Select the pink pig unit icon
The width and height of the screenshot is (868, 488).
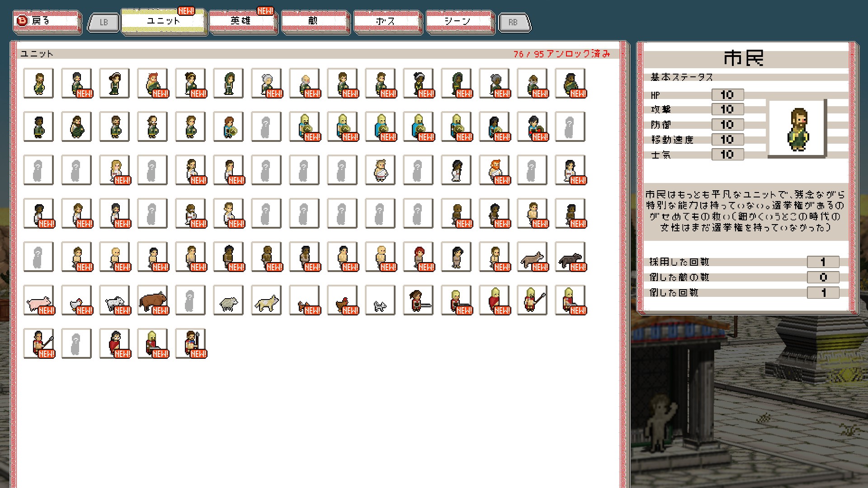(38, 300)
